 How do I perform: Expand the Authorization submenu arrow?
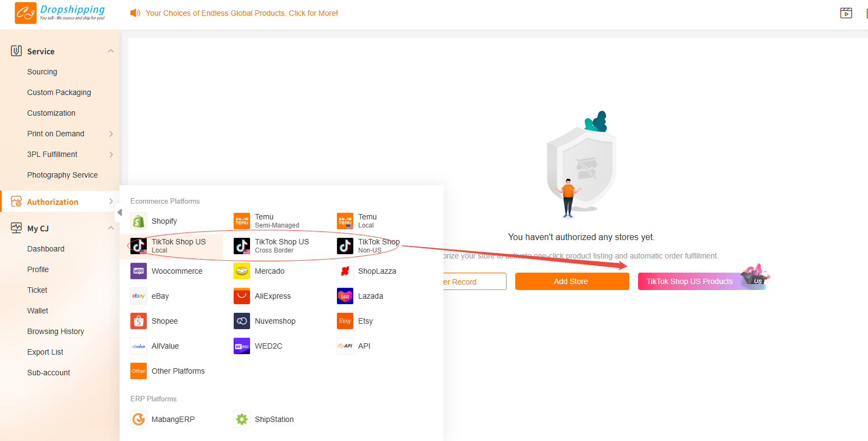point(111,201)
